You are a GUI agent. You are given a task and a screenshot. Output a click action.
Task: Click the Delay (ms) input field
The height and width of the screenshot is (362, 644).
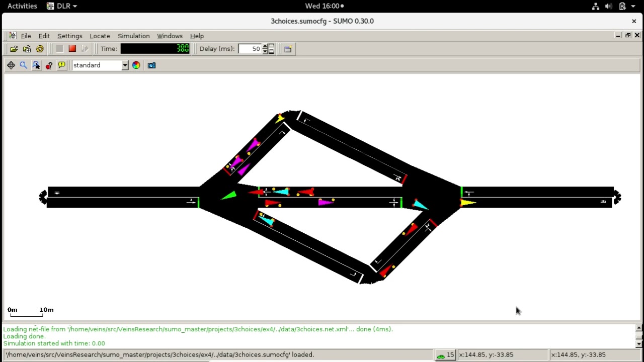pos(250,49)
